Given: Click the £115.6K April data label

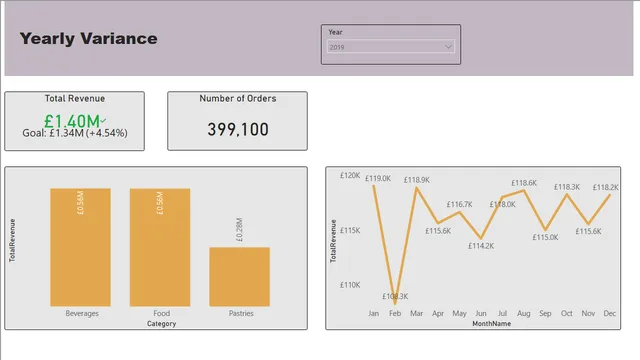Looking at the screenshot, I should (438, 231).
